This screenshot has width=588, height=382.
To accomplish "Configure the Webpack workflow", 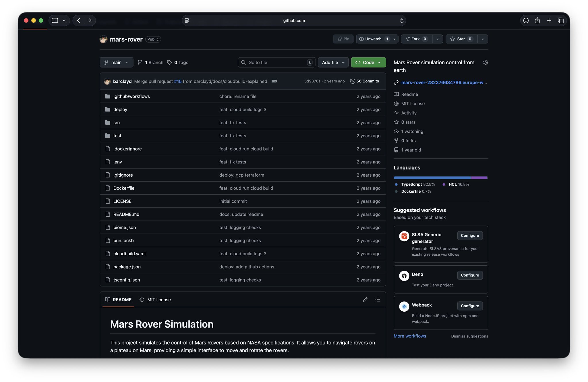I will 470,306.
